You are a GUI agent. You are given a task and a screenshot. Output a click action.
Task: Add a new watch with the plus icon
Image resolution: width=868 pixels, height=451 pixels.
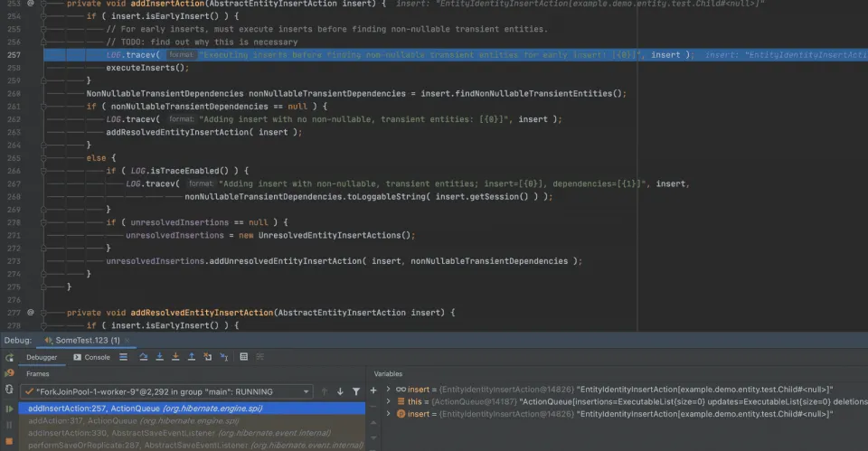373,390
